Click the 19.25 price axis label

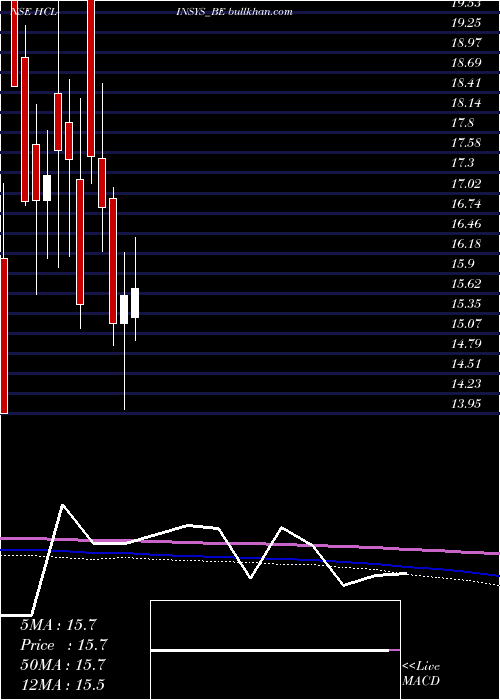tap(466, 23)
